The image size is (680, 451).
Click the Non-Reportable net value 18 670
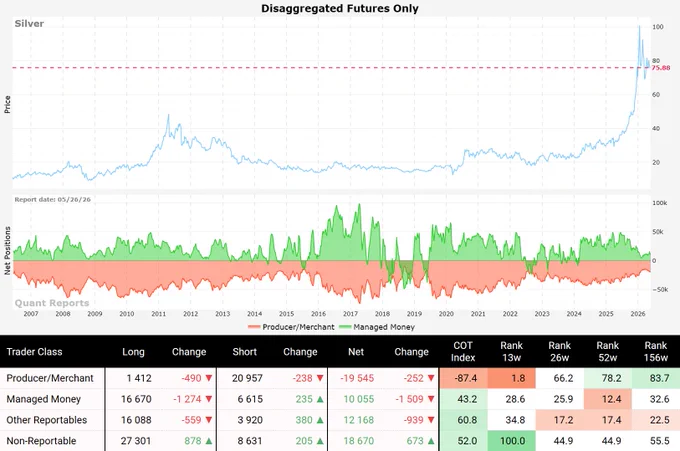(359, 441)
